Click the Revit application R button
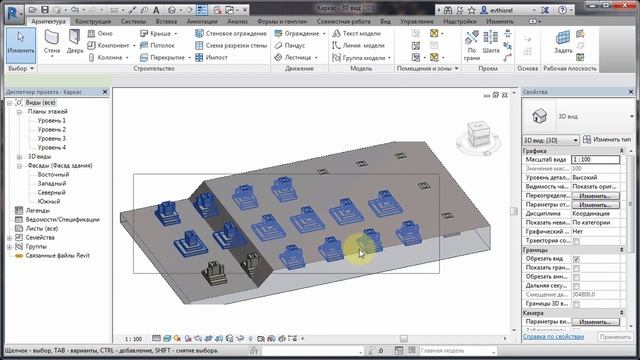The image size is (640, 360). (13, 13)
